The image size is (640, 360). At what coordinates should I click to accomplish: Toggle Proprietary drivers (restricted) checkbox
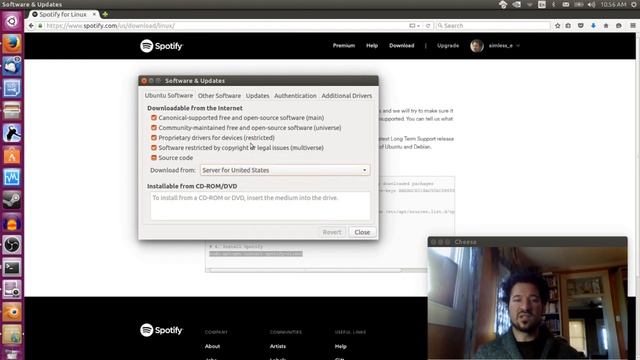pos(154,138)
